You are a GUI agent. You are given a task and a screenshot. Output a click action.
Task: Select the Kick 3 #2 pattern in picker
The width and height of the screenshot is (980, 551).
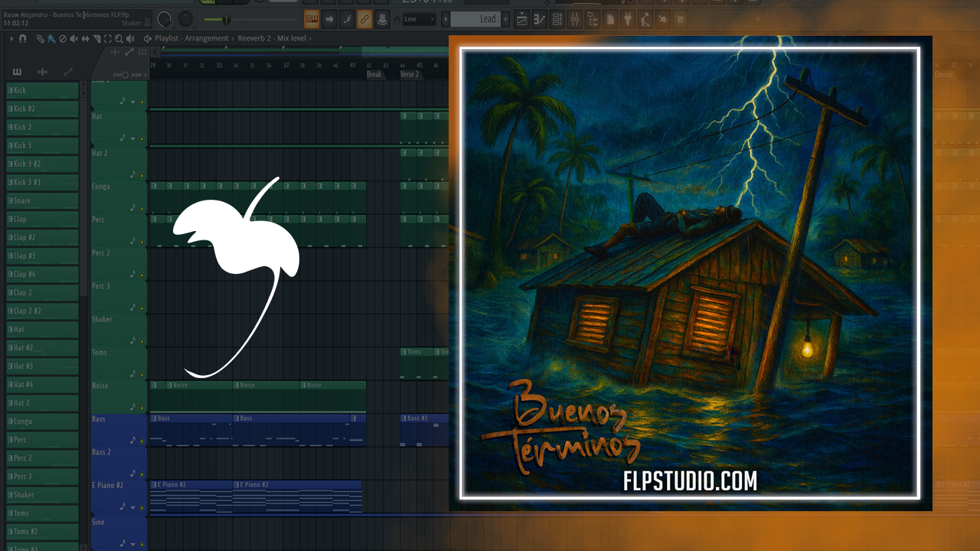tap(42, 164)
